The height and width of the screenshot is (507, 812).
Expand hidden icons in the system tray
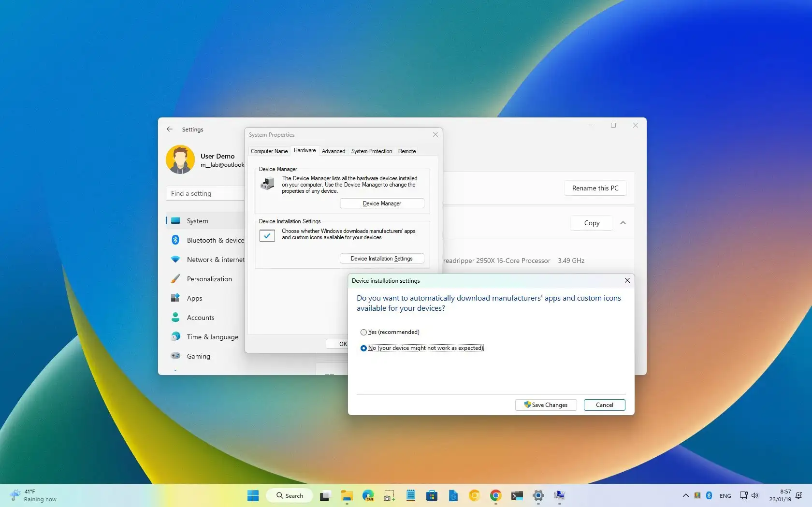click(x=685, y=495)
